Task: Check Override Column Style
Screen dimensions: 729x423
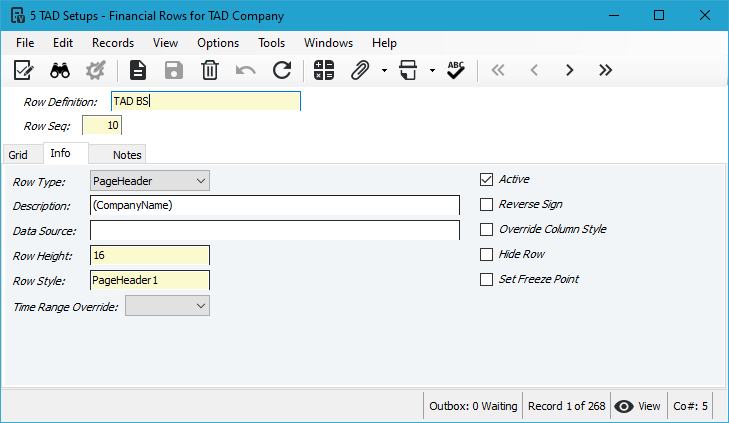Action: [486, 230]
